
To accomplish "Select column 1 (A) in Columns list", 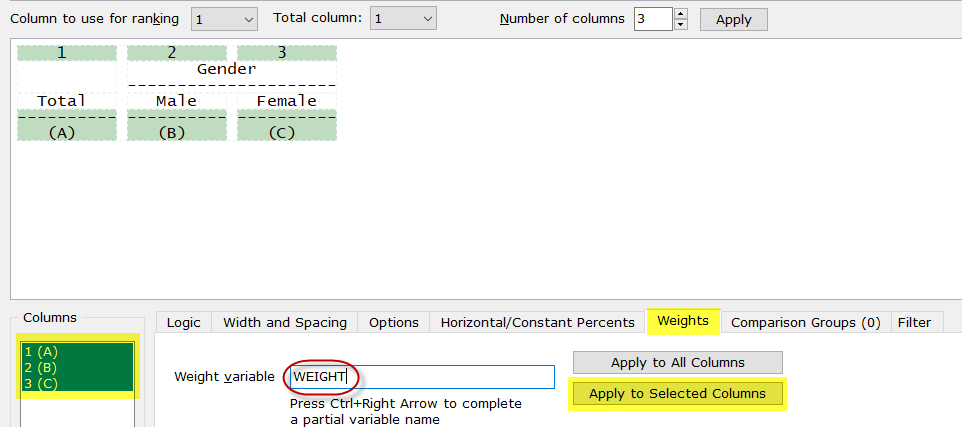I will 42,352.
